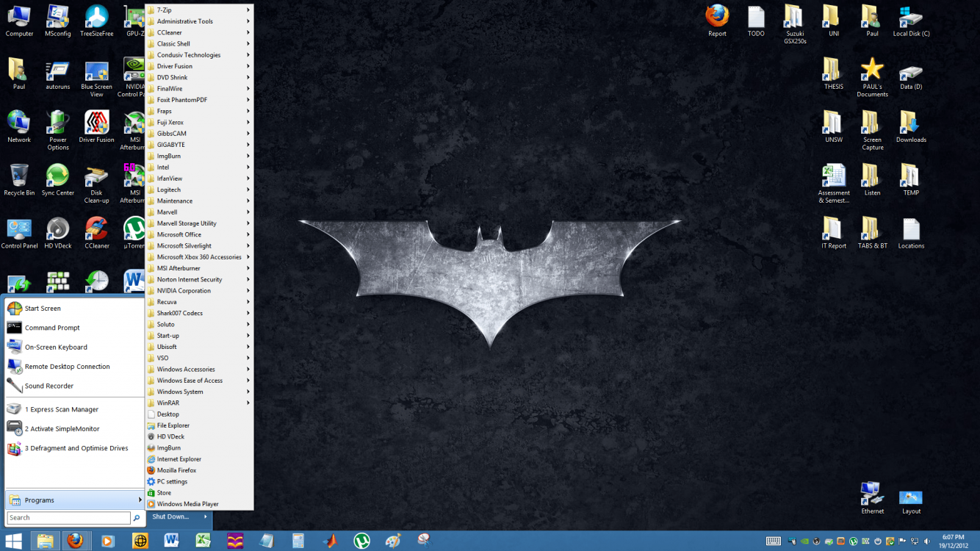Viewport: 980px width, 551px height.
Task: Open the Firefox shortcut on the desktop
Action: pos(717,21)
